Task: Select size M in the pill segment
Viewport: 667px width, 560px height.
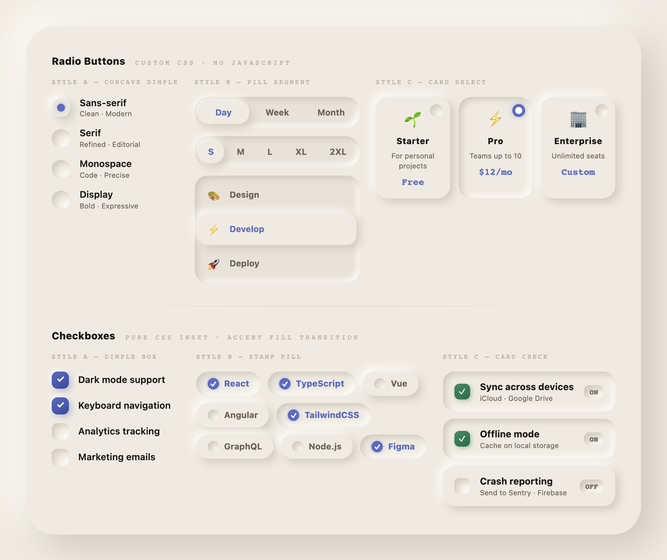Action: click(x=240, y=152)
